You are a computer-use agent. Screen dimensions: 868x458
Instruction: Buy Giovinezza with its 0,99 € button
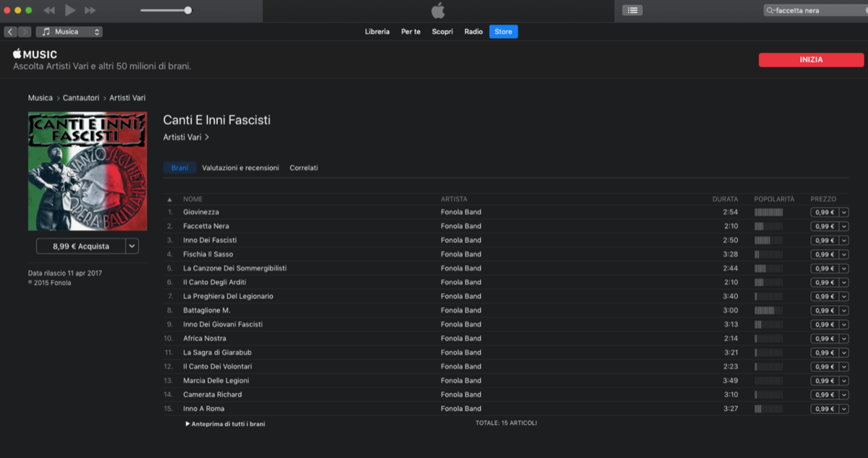click(x=825, y=212)
